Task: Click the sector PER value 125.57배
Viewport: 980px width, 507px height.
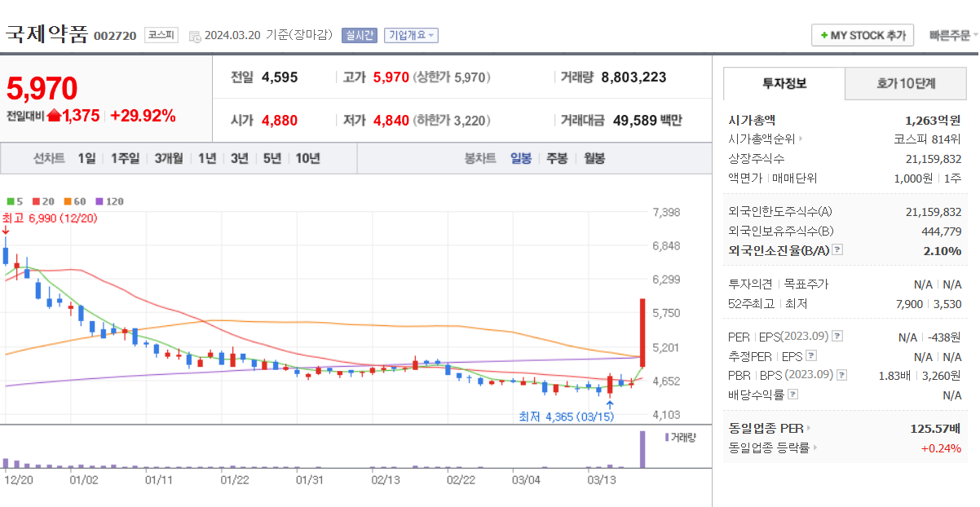Action: 935,429
